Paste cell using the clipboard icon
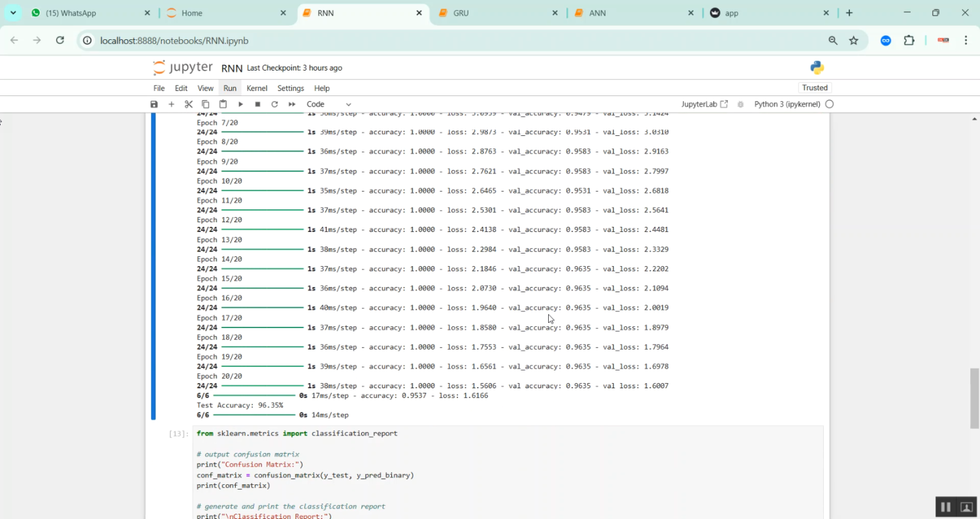The image size is (980, 519). [x=223, y=105]
